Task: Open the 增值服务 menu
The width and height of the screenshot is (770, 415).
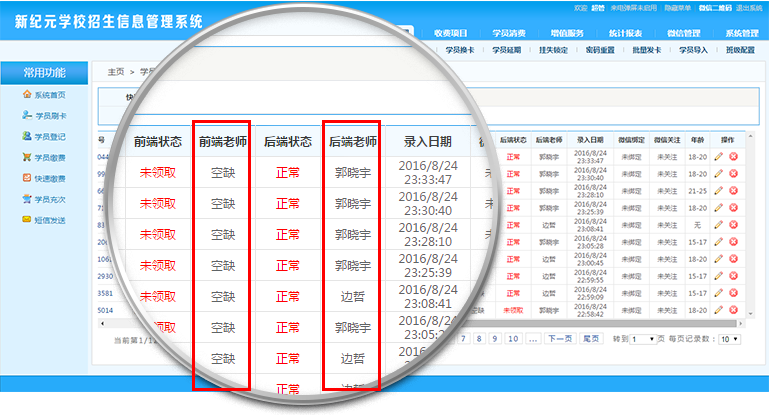Action: click(567, 33)
